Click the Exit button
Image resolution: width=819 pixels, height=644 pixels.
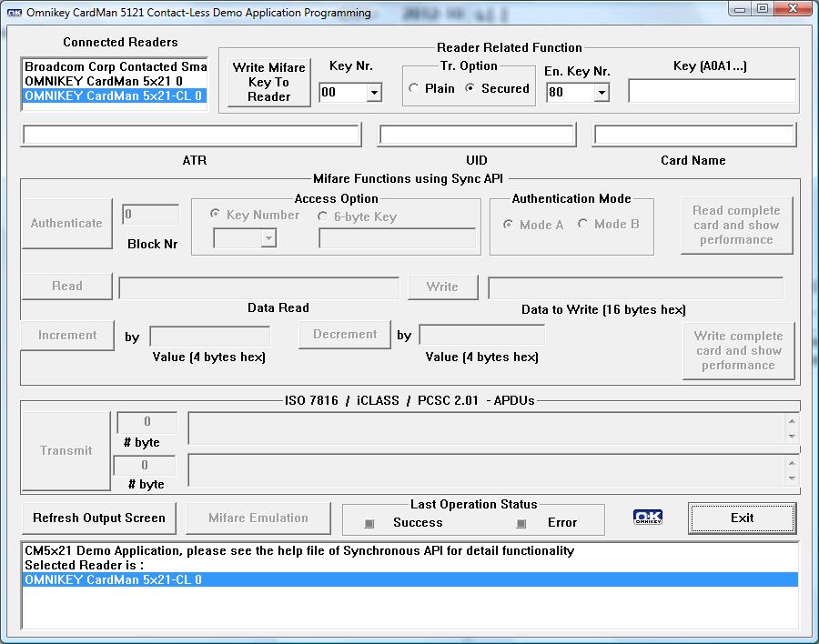(743, 518)
